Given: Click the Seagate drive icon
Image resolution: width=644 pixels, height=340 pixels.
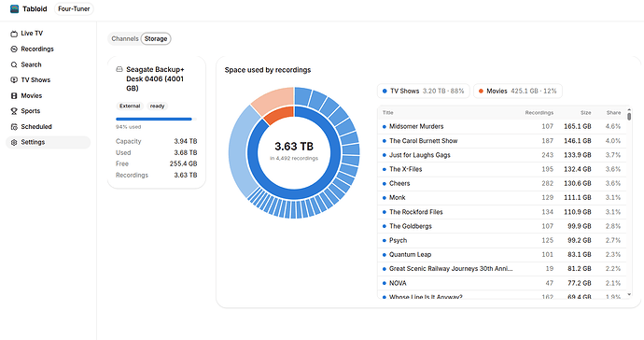Looking at the screenshot, I should pos(119,69).
